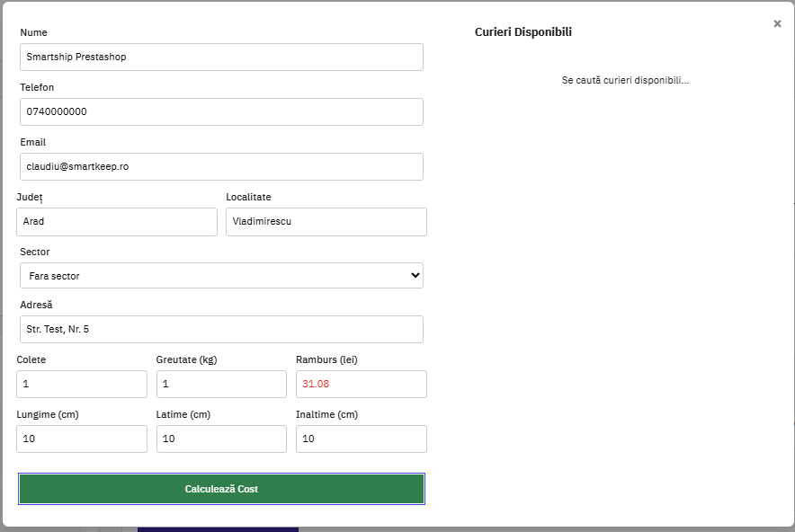This screenshot has width=795, height=532.
Task: Close the courier cost dialog
Action: click(777, 24)
